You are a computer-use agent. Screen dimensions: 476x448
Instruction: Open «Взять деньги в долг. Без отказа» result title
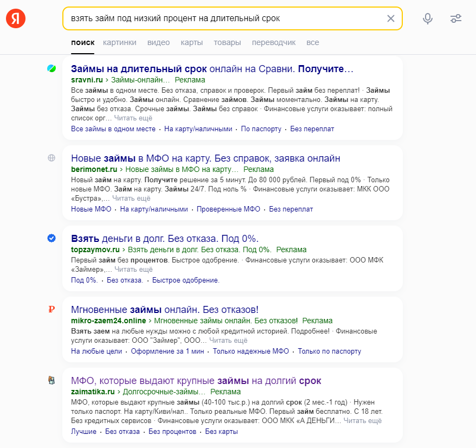click(x=164, y=239)
